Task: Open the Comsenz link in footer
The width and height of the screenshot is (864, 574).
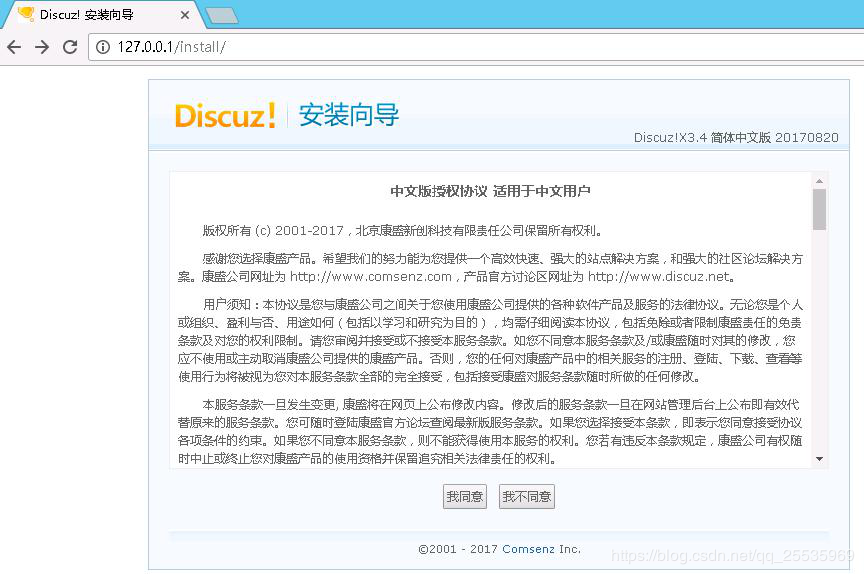Action: click(528, 549)
